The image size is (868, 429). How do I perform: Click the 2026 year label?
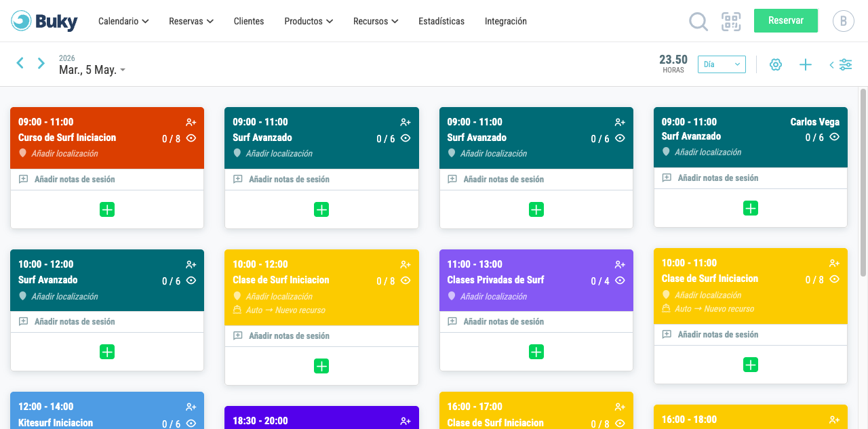(x=67, y=58)
